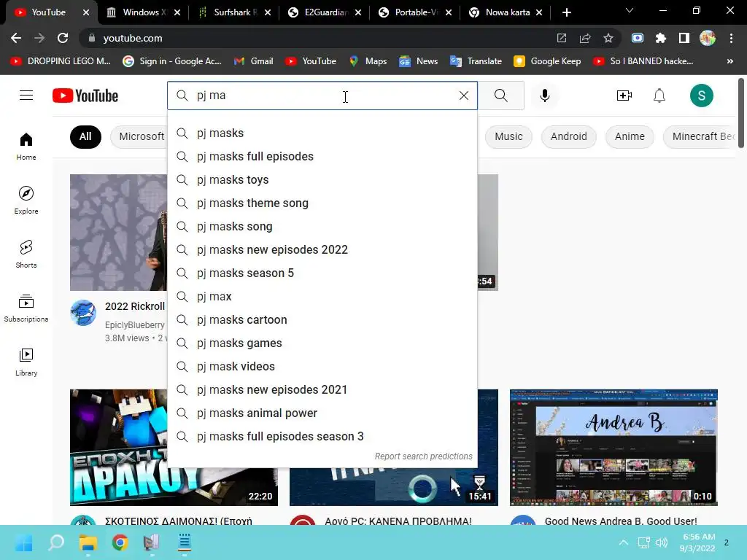Click the address bar URL
747x560 pixels.
click(x=133, y=38)
